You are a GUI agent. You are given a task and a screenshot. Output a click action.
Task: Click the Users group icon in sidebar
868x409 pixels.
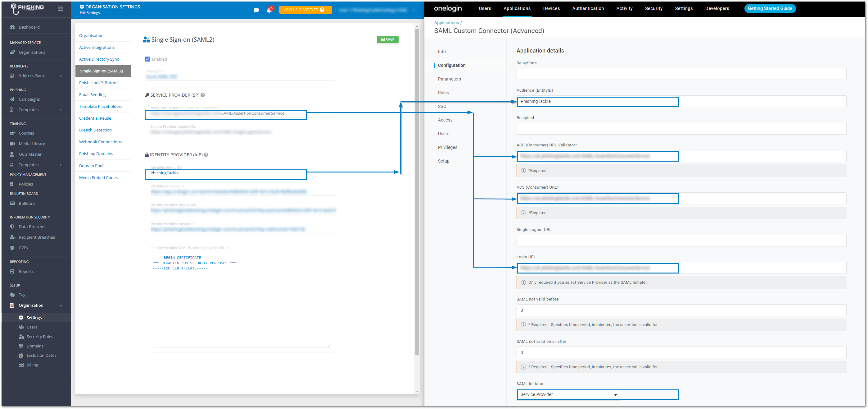21,327
